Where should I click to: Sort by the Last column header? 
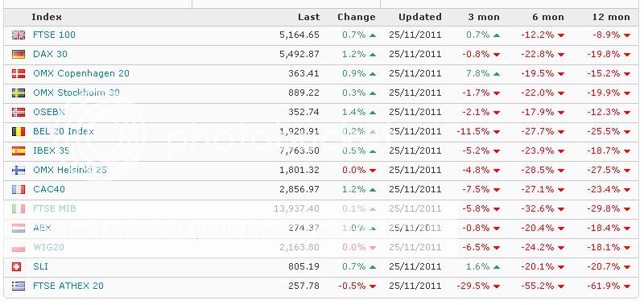(x=309, y=17)
